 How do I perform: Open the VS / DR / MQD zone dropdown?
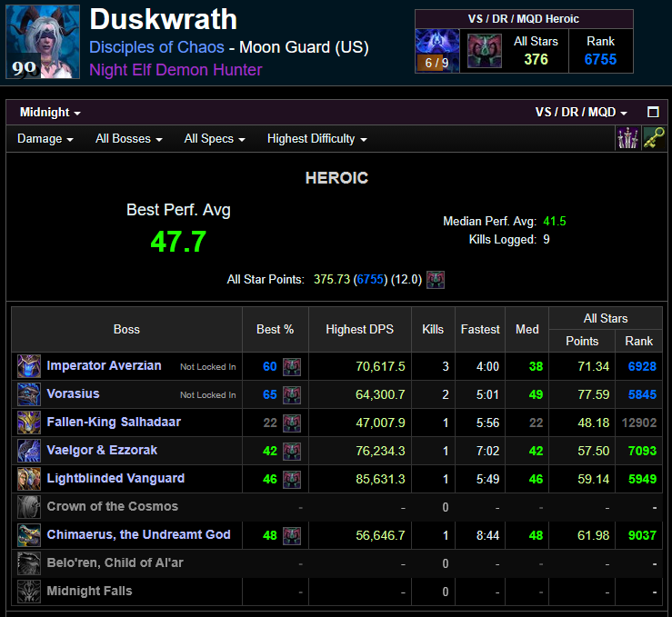click(581, 112)
